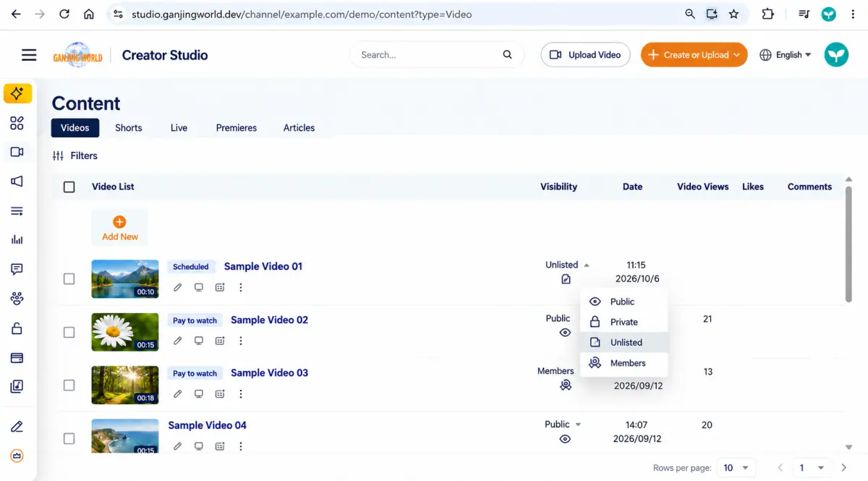Switch to the Premieres tab
This screenshot has height=481, width=868.
(237, 127)
